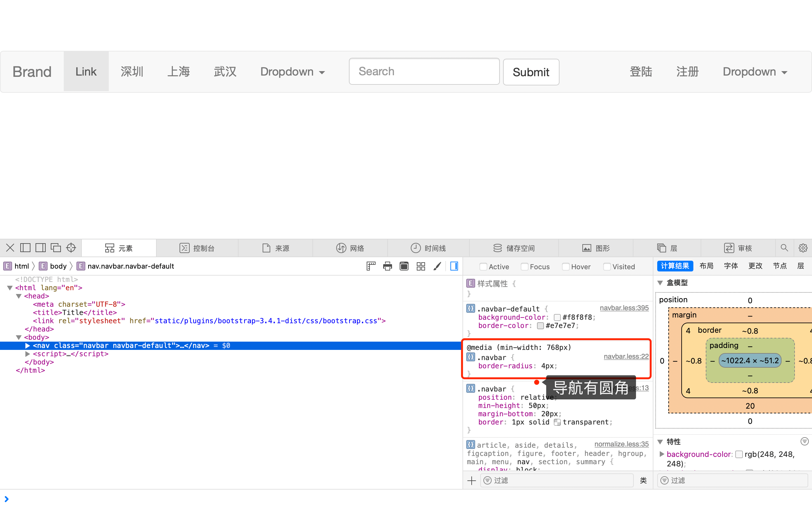
Task: Click the 深圳 nav link
Action: click(132, 71)
